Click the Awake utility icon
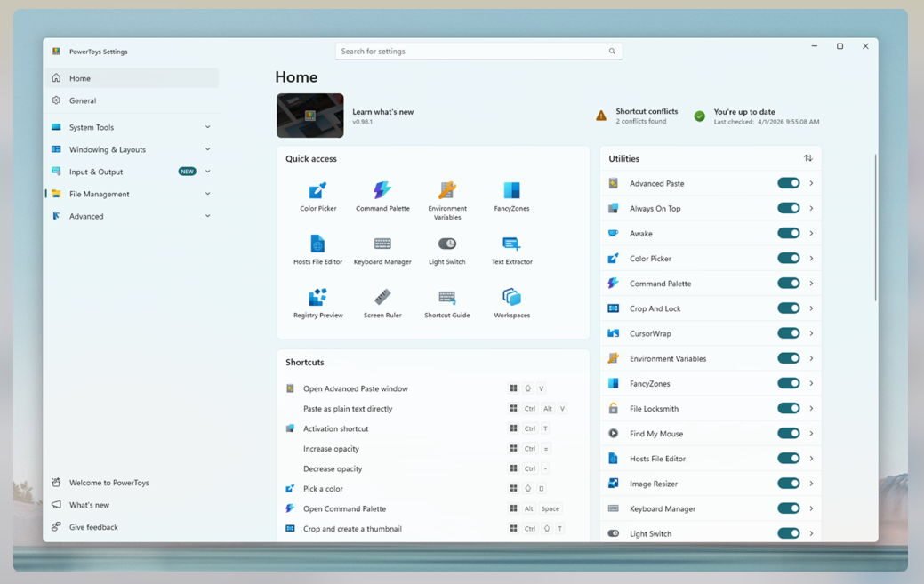Viewport: 924px width, 584px height. 613,233
